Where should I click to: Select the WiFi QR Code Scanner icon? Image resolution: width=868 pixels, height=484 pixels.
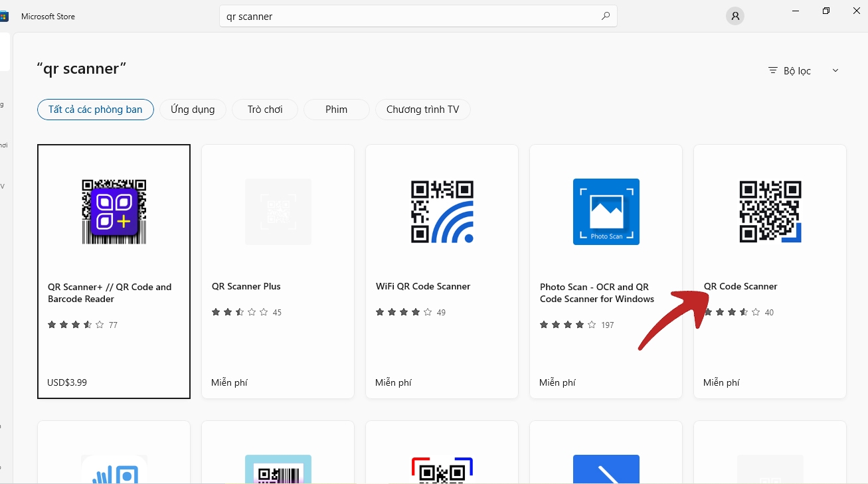(x=441, y=211)
